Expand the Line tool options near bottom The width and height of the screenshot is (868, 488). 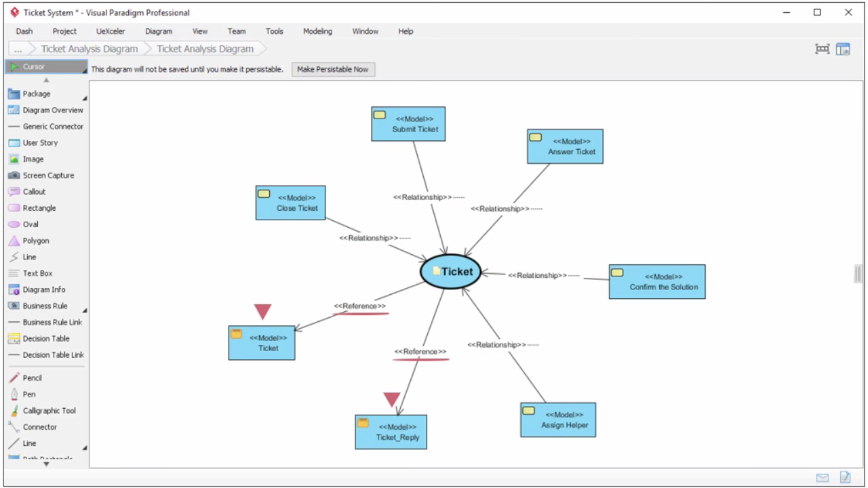pos(84,447)
